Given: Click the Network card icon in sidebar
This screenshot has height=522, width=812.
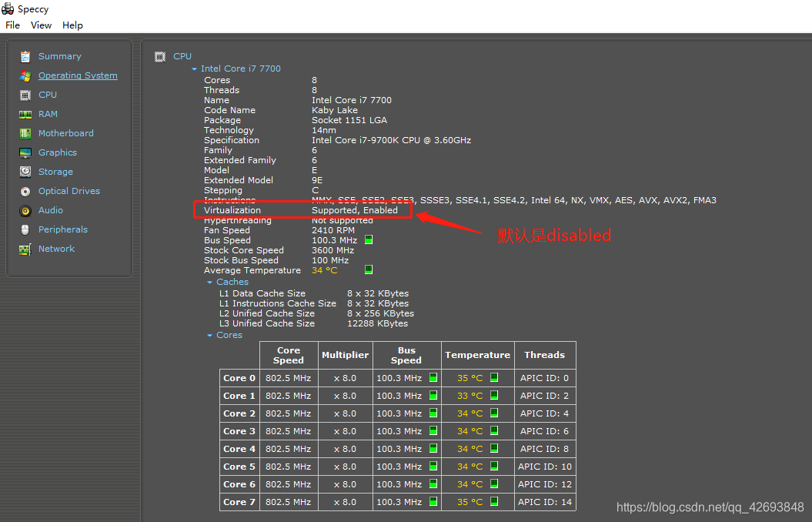Looking at the screenshot, I should 25,249.
